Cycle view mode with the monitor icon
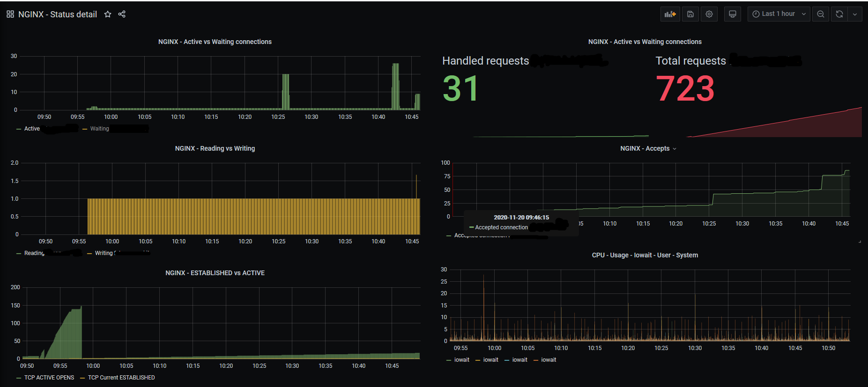The height and width of the screenshot is (387, 868). click(x=733, y=14)
